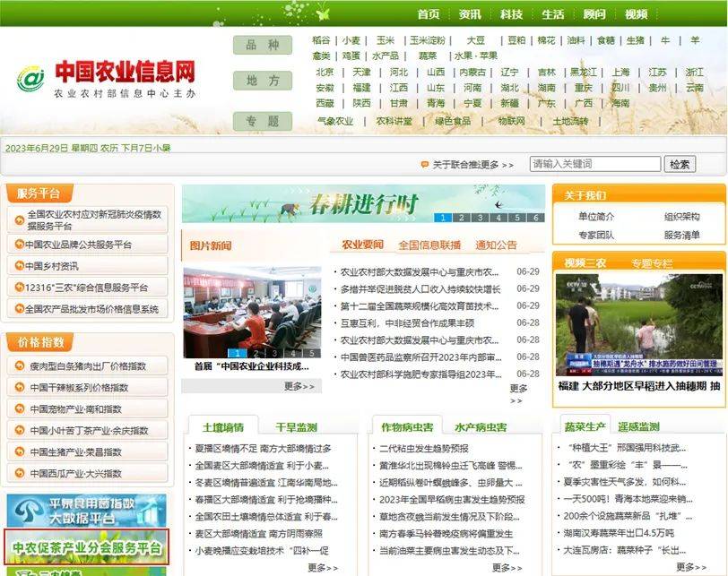Screen dimensions: 728x576
Task: Select photo news slide 2
Action: click(256, 353)
